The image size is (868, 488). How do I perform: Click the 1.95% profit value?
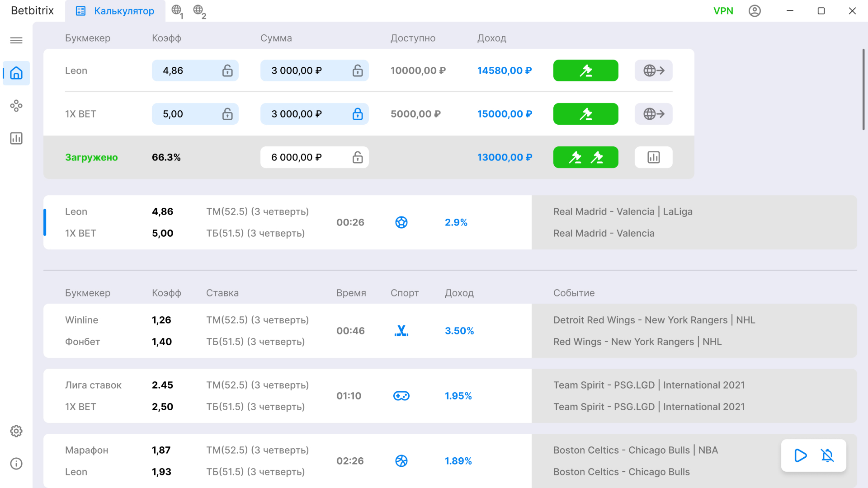(458, 396)
